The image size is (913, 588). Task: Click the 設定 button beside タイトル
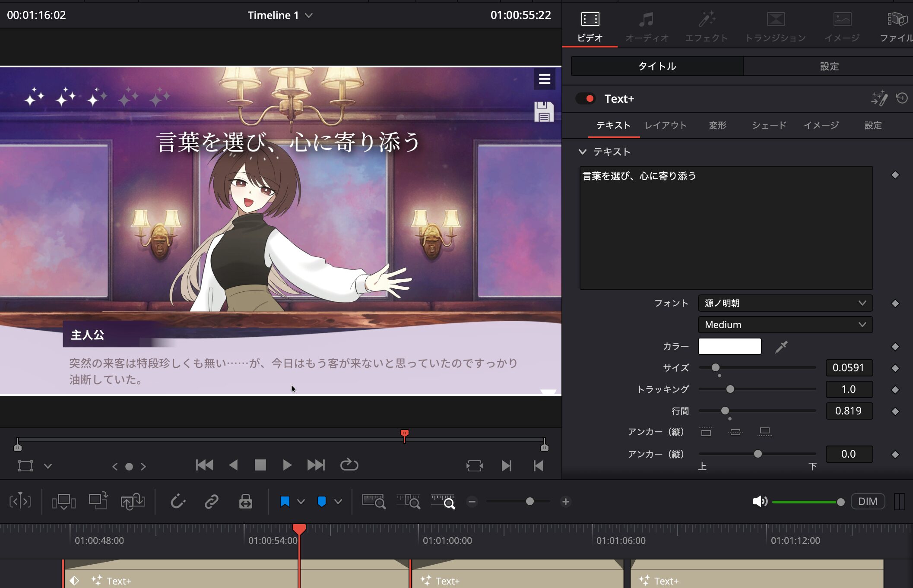coord(829,66)
